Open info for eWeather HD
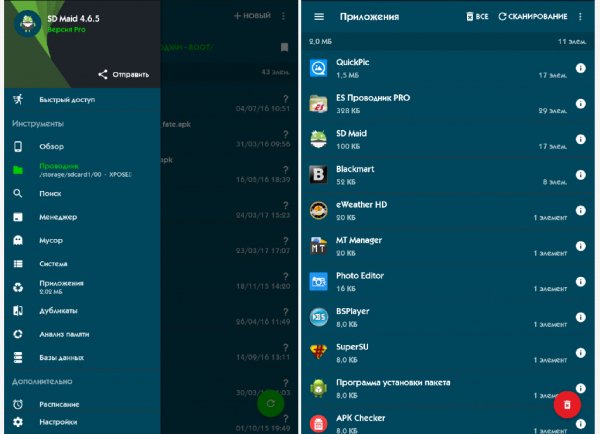The height and width of the screenshot is (434, 600). (580, 210)
